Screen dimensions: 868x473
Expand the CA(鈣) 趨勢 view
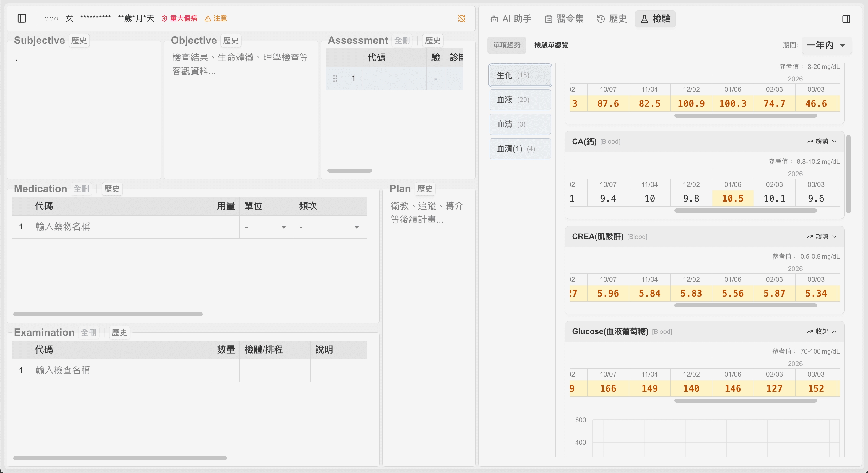coord(821,141)
